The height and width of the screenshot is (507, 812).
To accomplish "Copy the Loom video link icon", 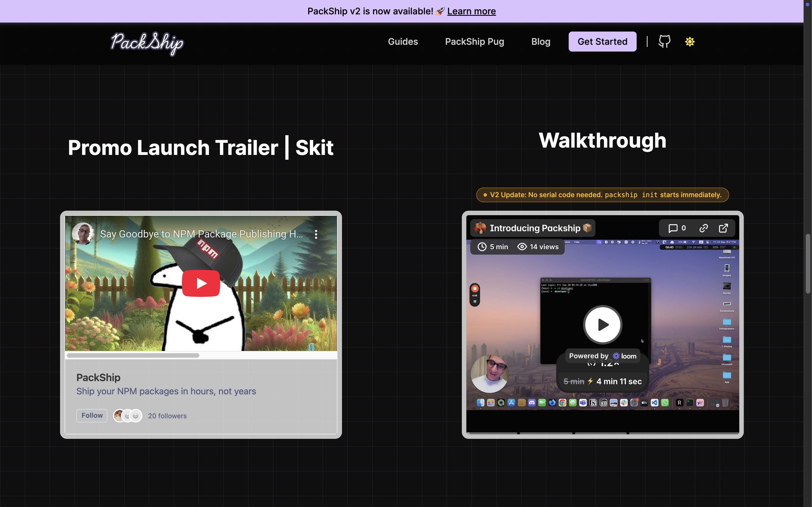I will click(x=704, y=228).
